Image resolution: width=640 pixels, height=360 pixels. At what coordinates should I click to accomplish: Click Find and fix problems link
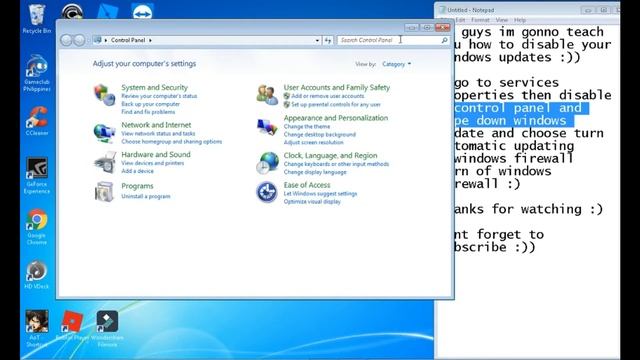point(148,112)
